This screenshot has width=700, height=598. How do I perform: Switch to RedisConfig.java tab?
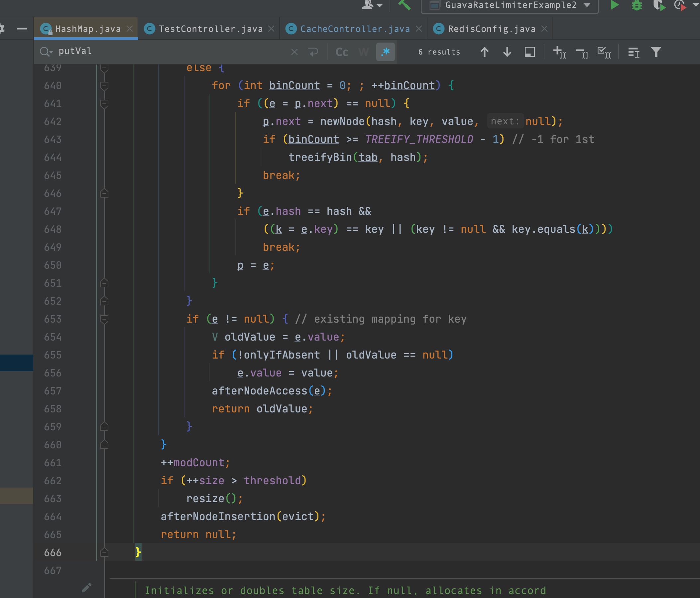[491, 29]
